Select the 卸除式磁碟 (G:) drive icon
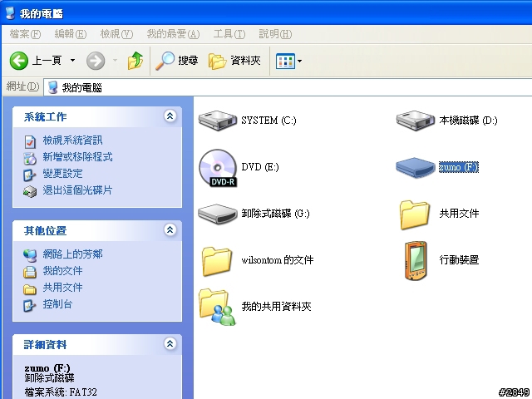Viewport: 532px width, 399px height. click(218, 214)
